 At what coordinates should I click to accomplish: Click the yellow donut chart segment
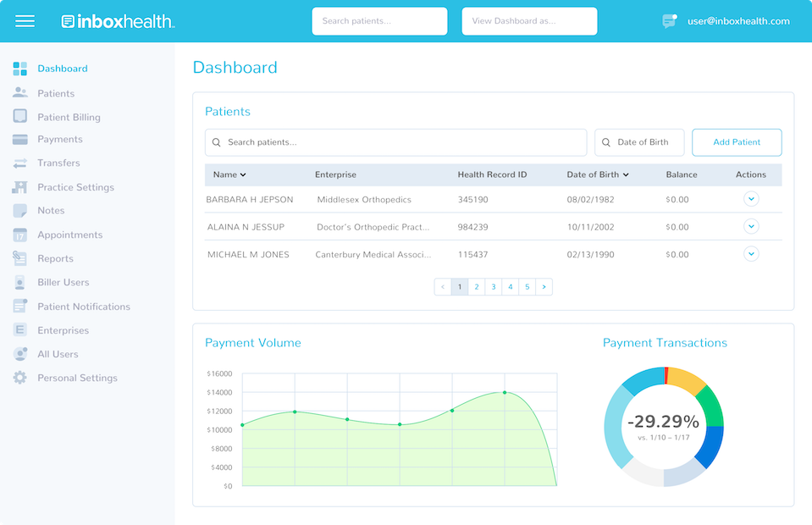[x=687, y=380]
